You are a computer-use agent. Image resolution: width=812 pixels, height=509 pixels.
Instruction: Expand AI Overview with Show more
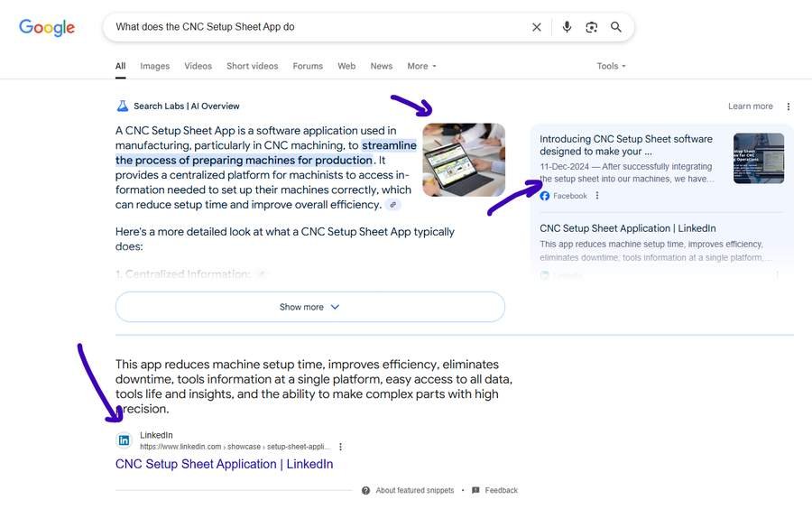point(310,307)
